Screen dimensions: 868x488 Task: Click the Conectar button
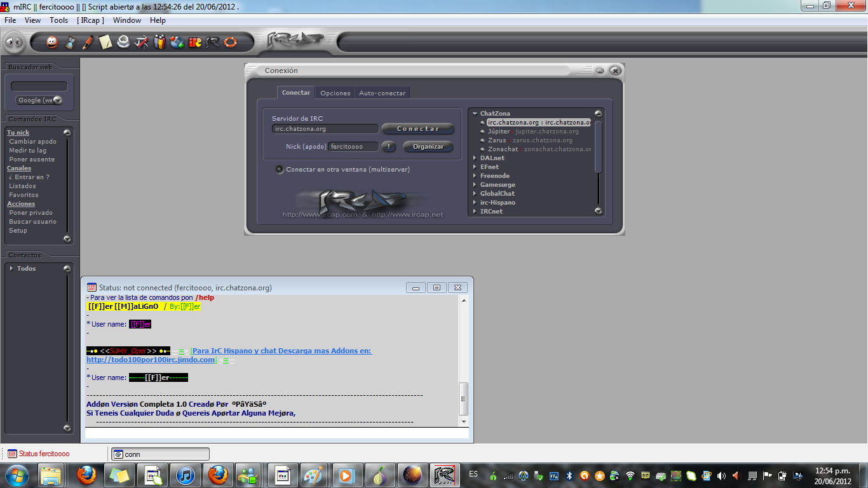point(418,129)
